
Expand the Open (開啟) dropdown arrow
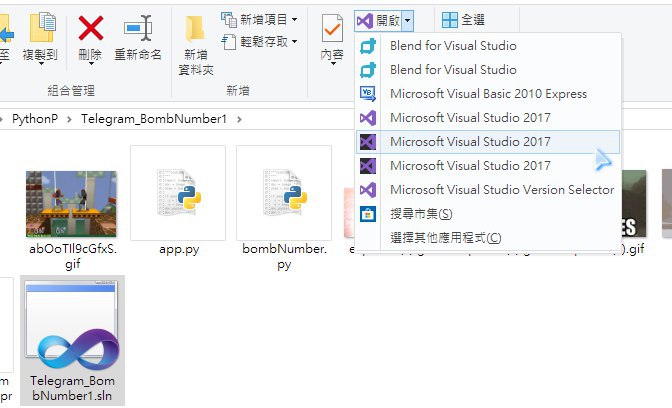pyautogui.click(x=408, y=20)
